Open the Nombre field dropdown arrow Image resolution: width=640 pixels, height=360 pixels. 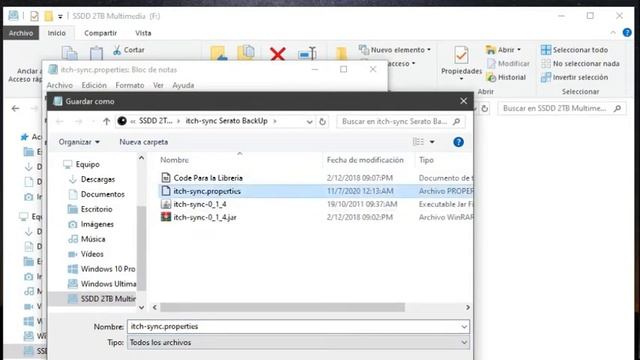coord(464,327)
